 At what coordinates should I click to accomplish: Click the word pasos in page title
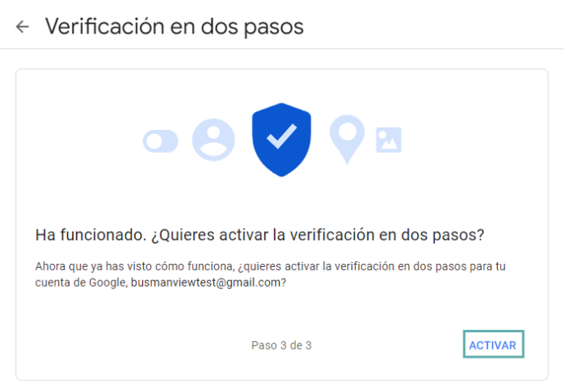[x=274, y=28]
